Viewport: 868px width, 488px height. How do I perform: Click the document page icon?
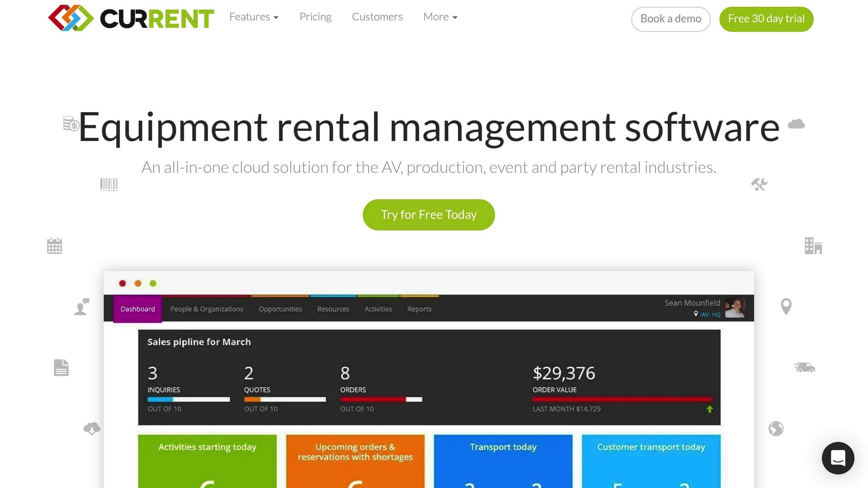click(x=61, y=368)
